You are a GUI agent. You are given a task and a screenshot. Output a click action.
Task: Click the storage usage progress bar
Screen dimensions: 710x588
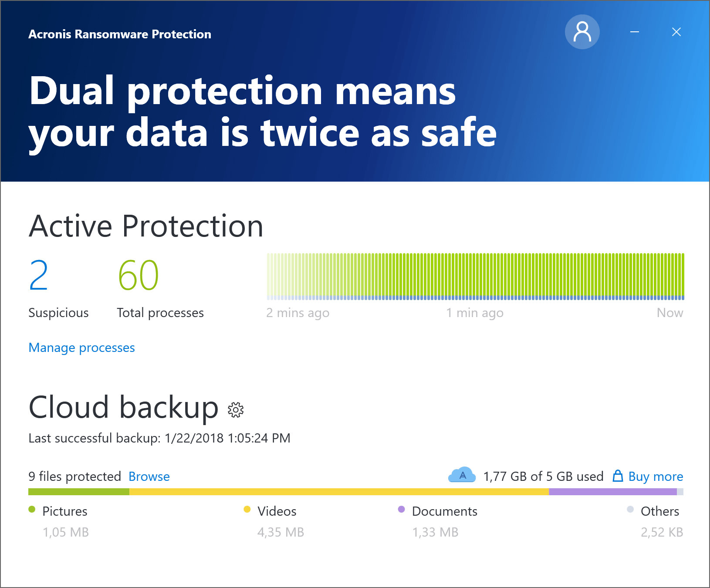coord(355,492)
